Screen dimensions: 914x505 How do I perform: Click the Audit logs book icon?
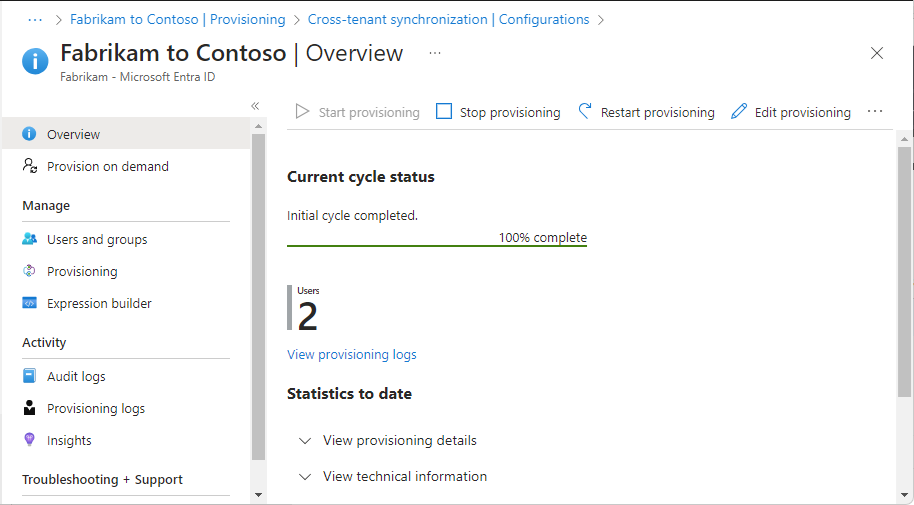coord(29,376)
